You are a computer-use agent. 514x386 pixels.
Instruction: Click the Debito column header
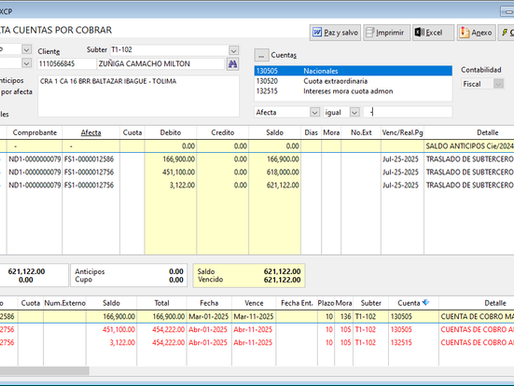[x=170, y=132]
